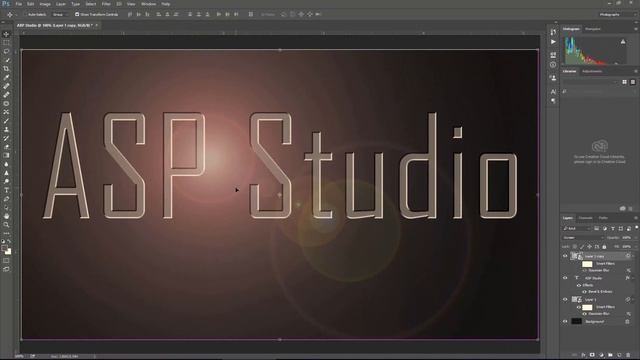Select the Lasso tool
Image resolution: width=640 pixels, height=360 pixels.
point(6,51)
